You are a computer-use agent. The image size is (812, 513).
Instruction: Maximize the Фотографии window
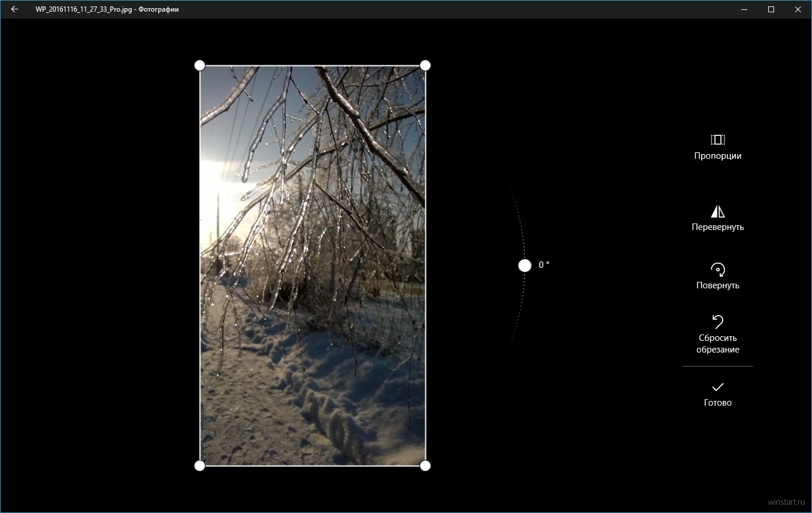(x=771, y=9)
